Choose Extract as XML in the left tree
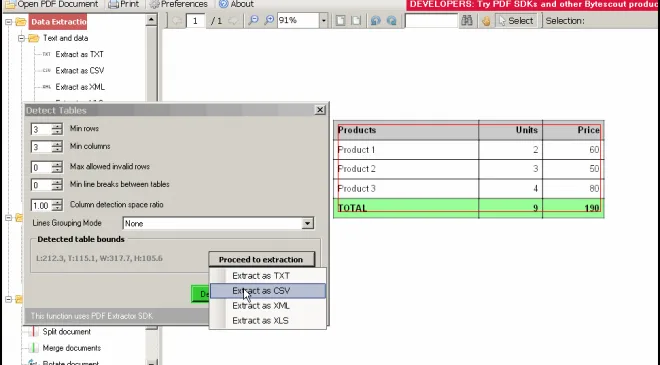Screen dimensions: 660x365 80,87
